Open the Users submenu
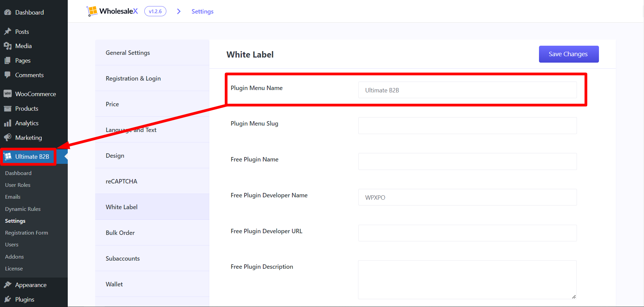This screenshot has height=307, width=644. pyautogui.click(x=12, y=244)
